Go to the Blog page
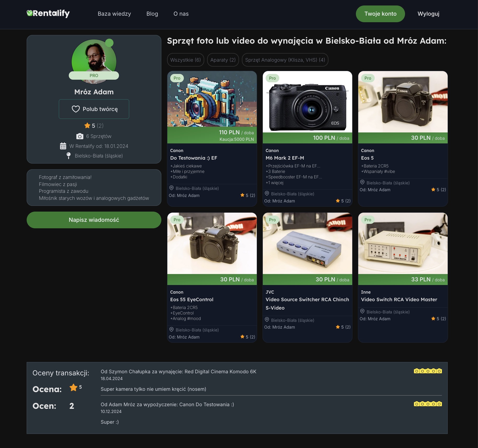This screenshot has width=478, height=448. coord(152,14)
